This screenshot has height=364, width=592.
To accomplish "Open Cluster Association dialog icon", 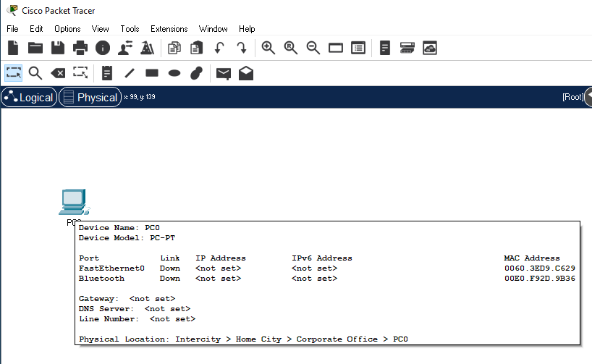I will [407, 48].
